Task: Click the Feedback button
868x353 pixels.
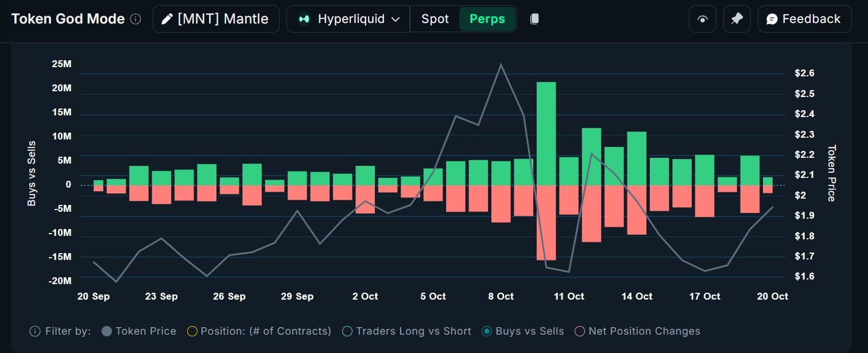Action: [804, 19]
